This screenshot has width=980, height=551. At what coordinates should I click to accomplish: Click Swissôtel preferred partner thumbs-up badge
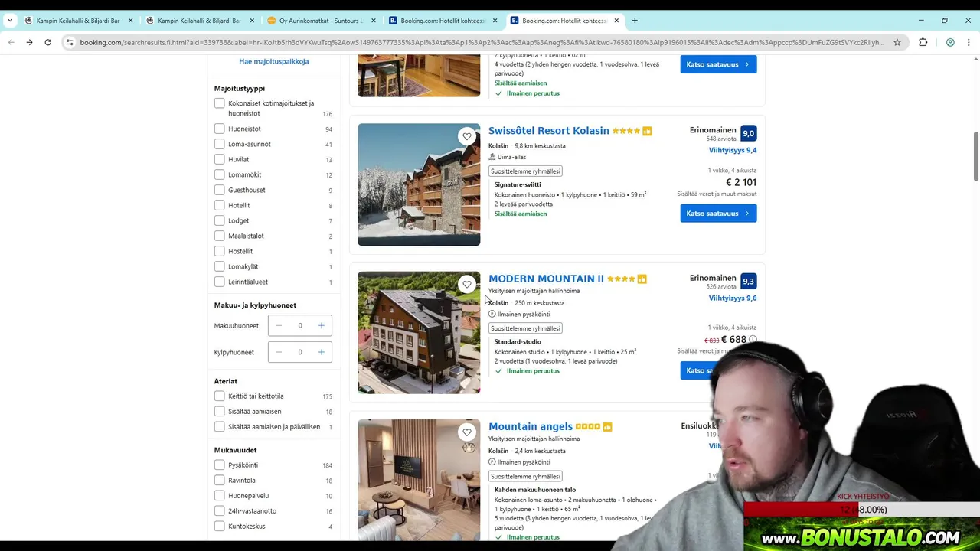(647, 131)
